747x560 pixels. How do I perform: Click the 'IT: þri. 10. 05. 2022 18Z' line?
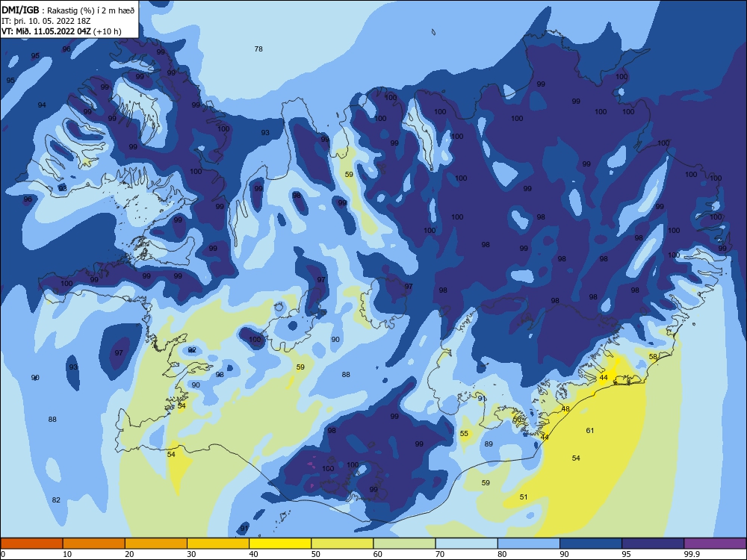(46, 21)
